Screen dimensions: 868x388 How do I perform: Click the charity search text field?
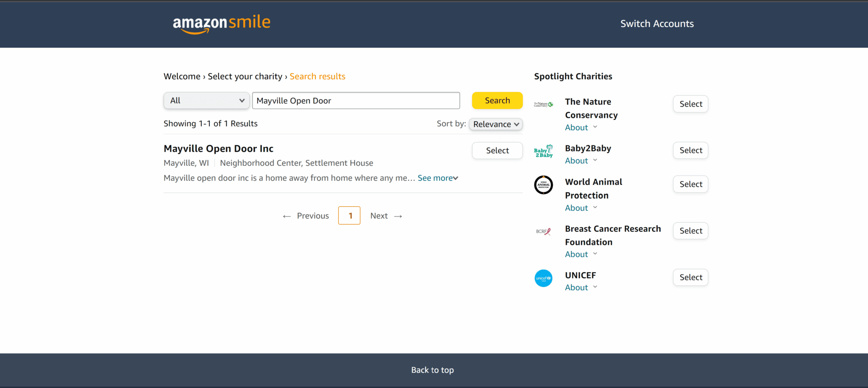tap(356, 100)
